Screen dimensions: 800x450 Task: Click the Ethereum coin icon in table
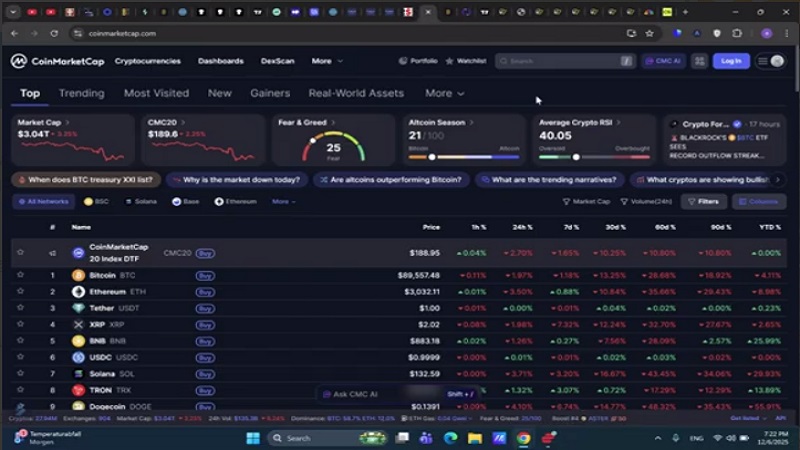[78, 292]
